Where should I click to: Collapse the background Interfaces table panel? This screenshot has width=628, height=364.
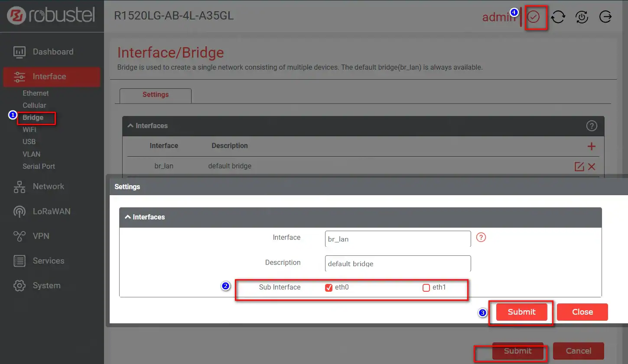tap(130, 126)
